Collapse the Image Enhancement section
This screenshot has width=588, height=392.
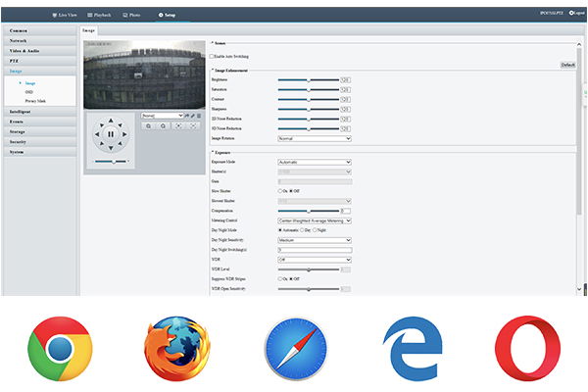tap(213, 71)
